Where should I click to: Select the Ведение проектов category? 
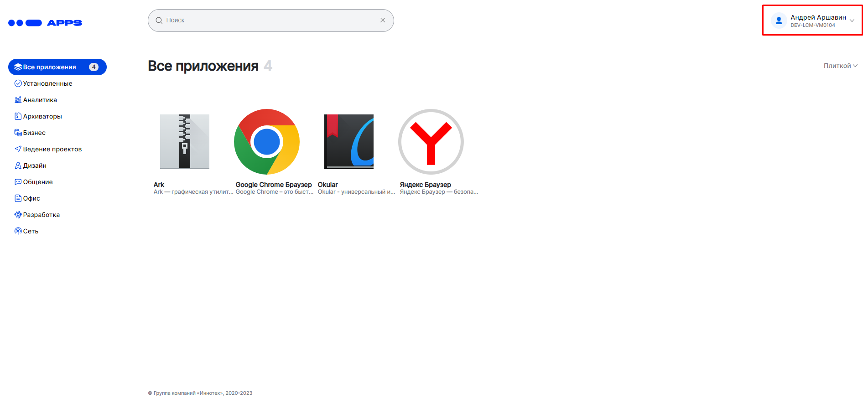pyautogui.click(x=52, y=149)
